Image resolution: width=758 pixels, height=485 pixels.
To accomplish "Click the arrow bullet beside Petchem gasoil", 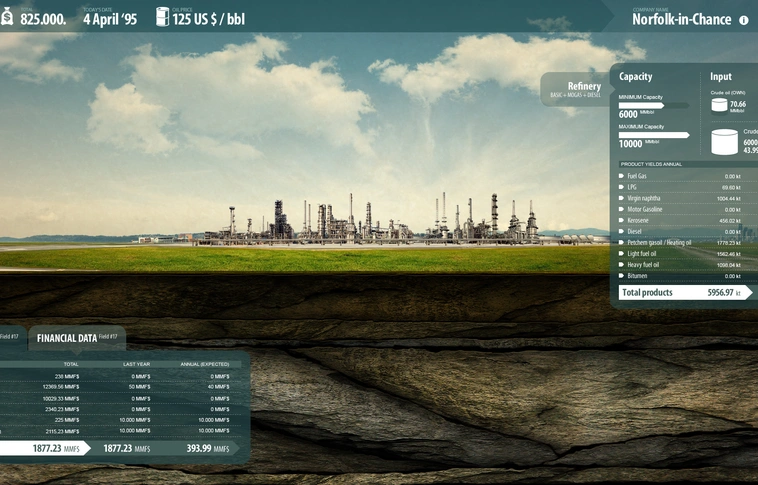I will (622, 243).
